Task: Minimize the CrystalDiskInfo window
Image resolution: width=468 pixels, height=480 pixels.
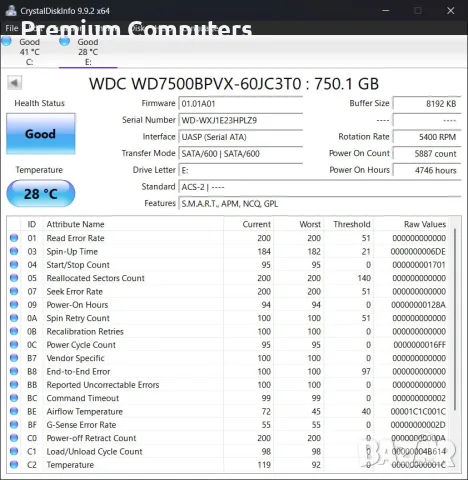Action: (x=386, y=11)
